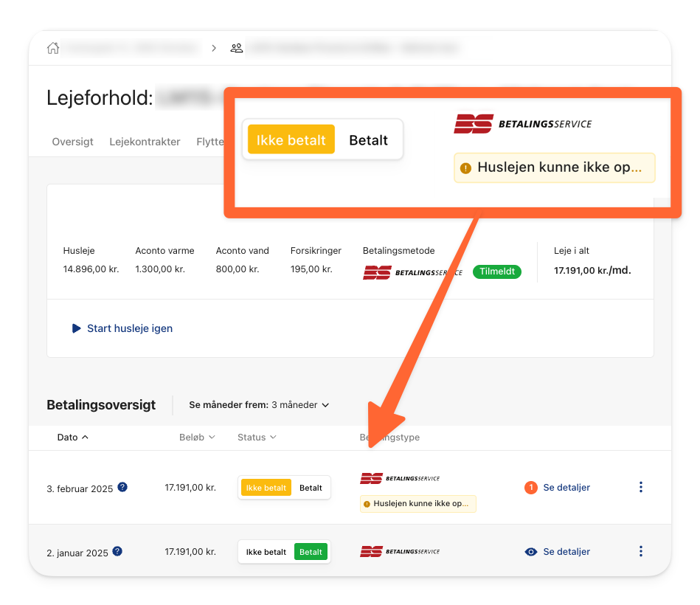
Task: Click the help icon beside 2. januar 2025
Action: 117,551
